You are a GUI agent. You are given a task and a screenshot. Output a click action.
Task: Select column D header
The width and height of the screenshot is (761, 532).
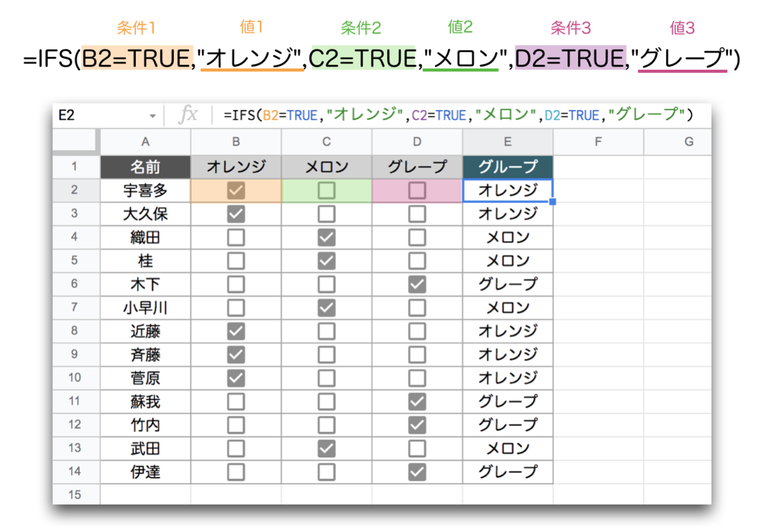[417, 141]
